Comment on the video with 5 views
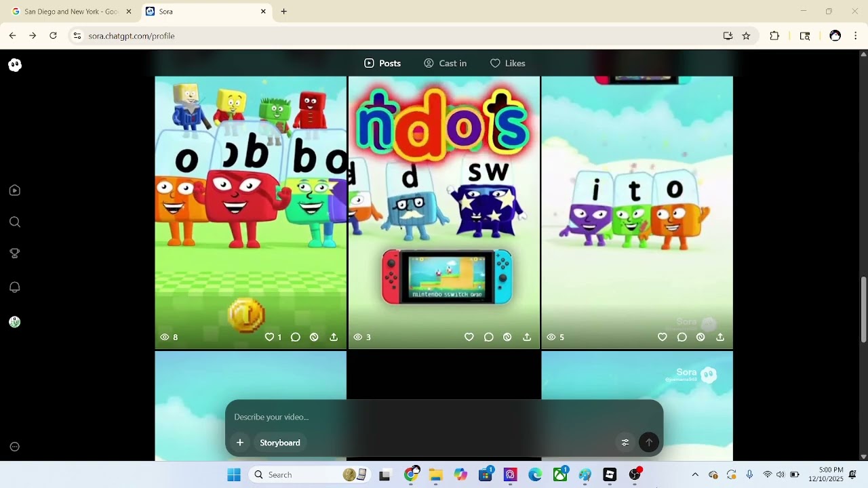Screen dimensions: 868x488 pyautogui.click(x=682, y=337)
